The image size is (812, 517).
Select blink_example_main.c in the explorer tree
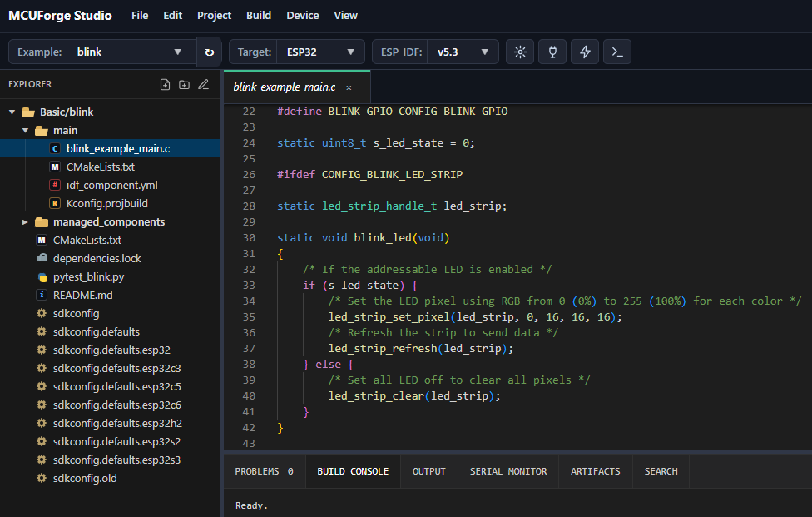(110, 149)
